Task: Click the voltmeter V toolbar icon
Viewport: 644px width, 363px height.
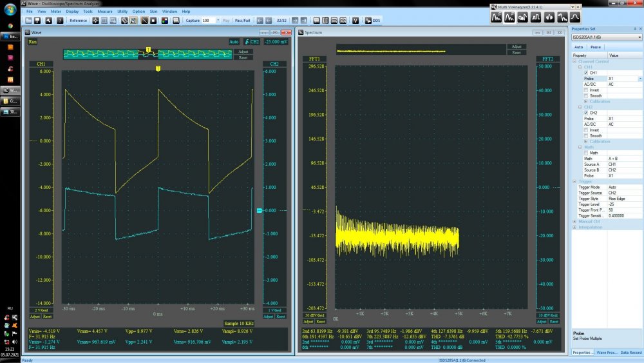Action: 355,21
